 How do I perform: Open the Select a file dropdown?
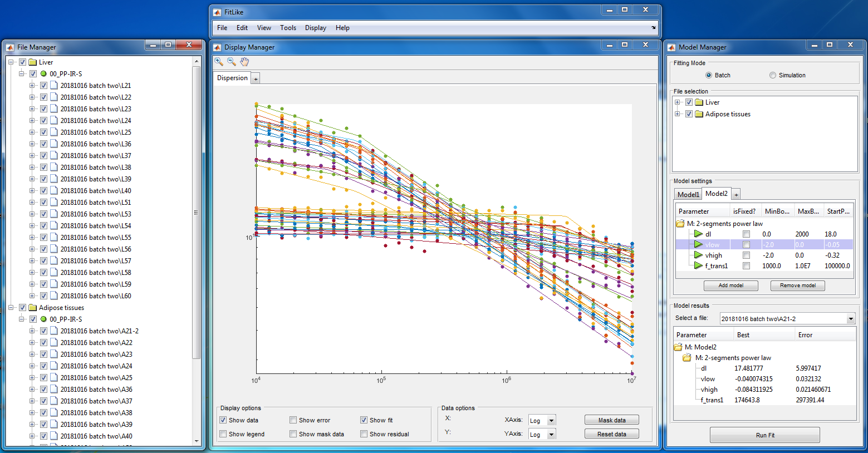[850, 319]
